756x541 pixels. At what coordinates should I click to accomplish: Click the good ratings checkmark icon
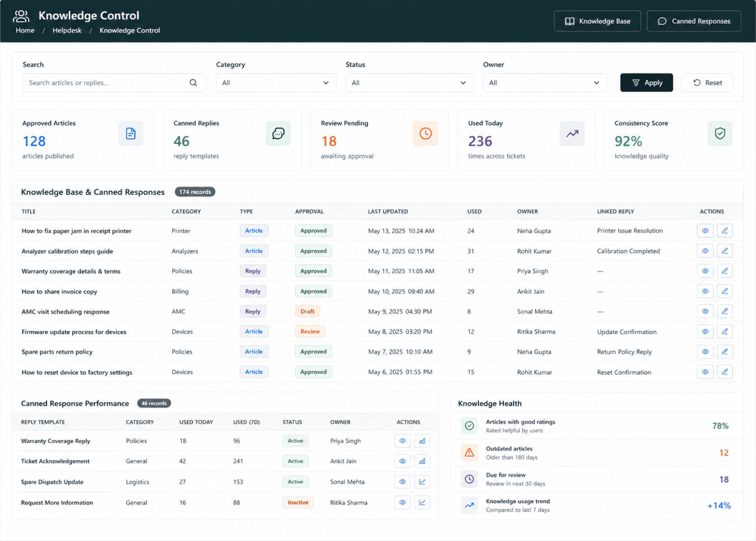(x=469, y=425)
